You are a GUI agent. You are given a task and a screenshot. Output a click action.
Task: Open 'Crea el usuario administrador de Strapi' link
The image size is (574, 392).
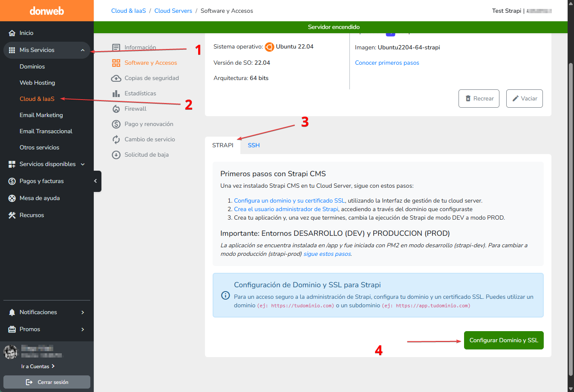[x=286, y=209]
